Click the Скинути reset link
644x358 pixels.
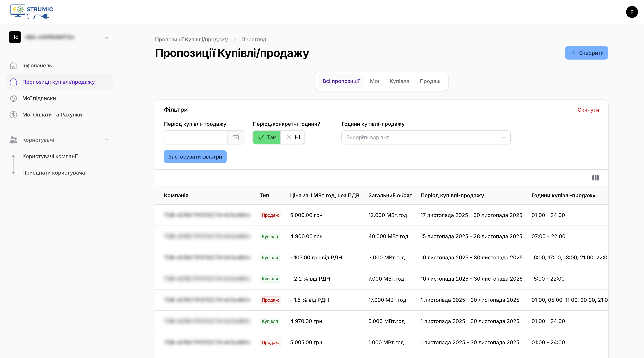pyautogui.click(x=588, y=110)
